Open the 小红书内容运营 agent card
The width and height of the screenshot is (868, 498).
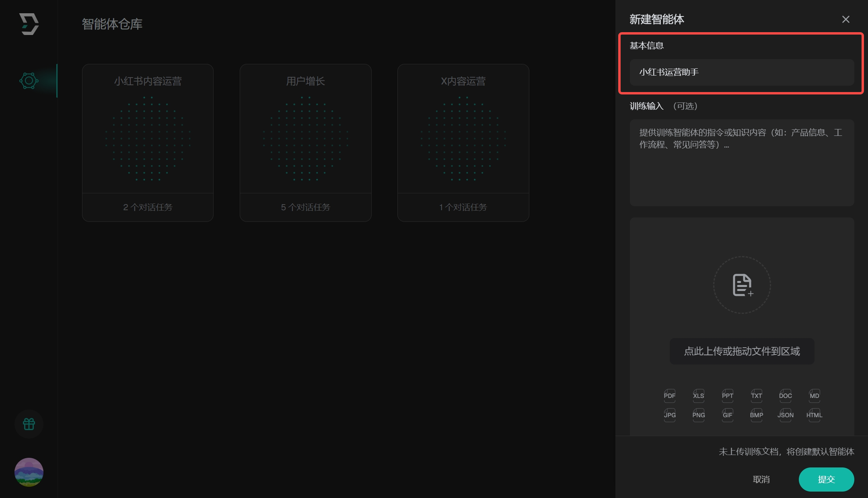148,143
